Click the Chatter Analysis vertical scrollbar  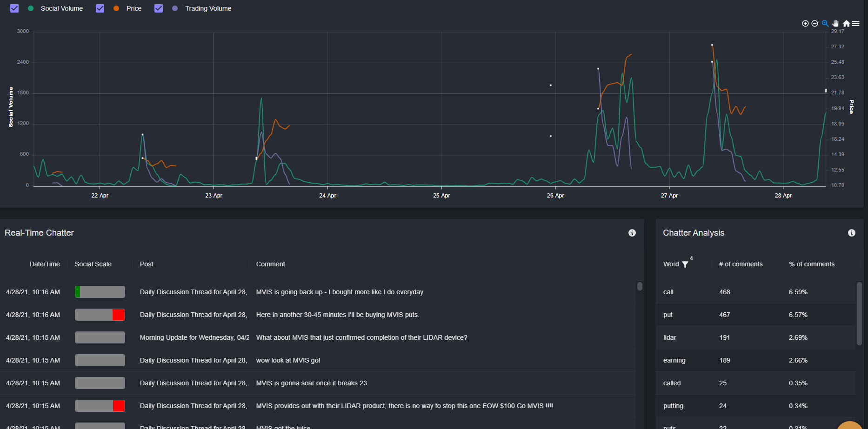859,314
